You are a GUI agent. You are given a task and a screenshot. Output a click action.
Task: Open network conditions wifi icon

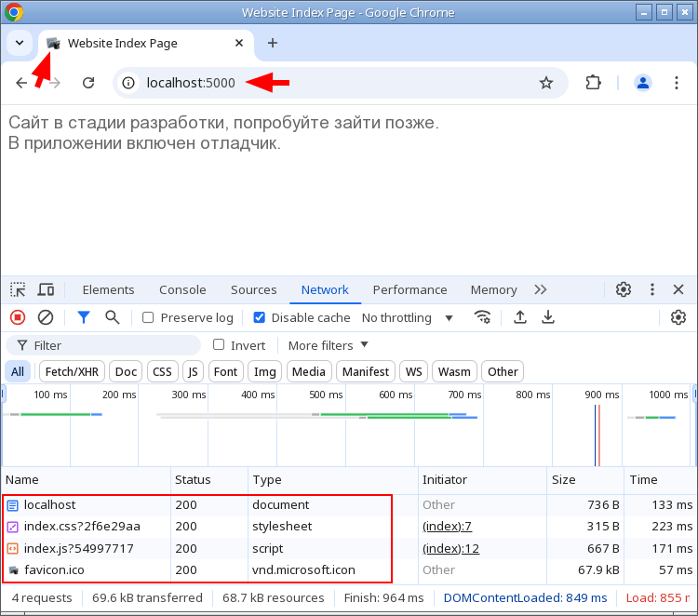tap(482, 317)
